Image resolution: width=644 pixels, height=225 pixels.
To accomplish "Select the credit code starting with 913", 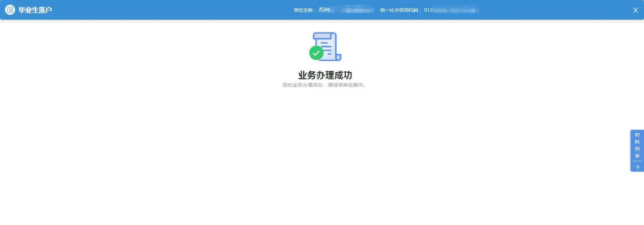I will coord(428,10).
